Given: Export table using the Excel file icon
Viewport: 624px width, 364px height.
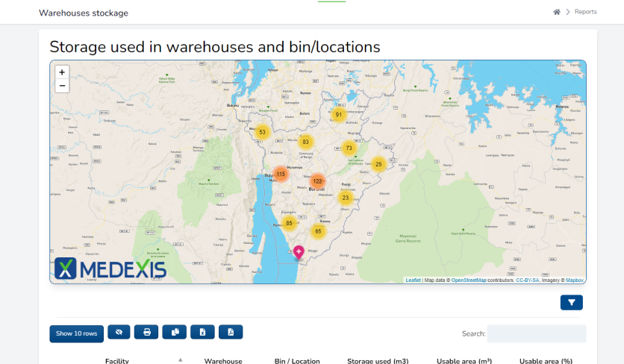Looking at the screenshot, I should [x=202, y=333].
